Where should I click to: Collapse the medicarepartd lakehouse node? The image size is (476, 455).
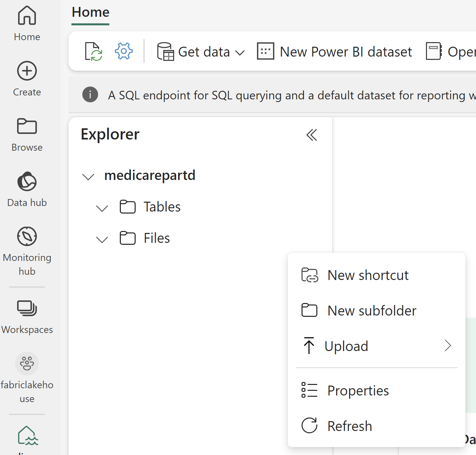point(88,177)
